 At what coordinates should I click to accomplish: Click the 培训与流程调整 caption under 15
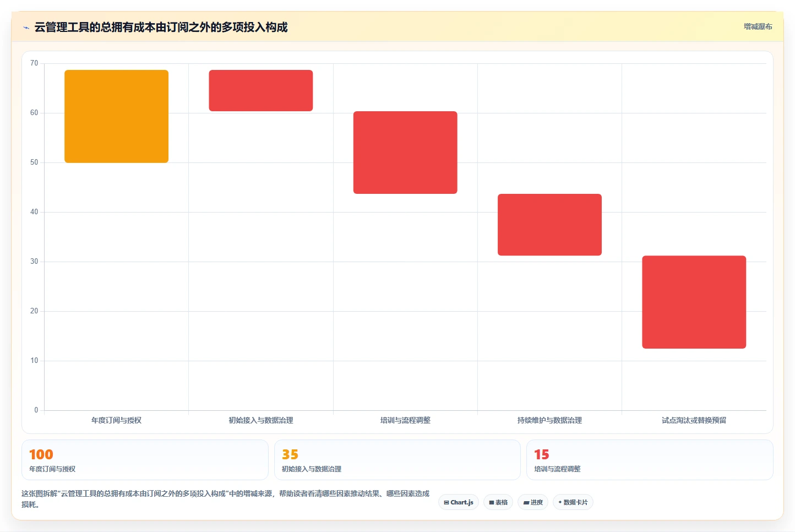click(557, 469)
